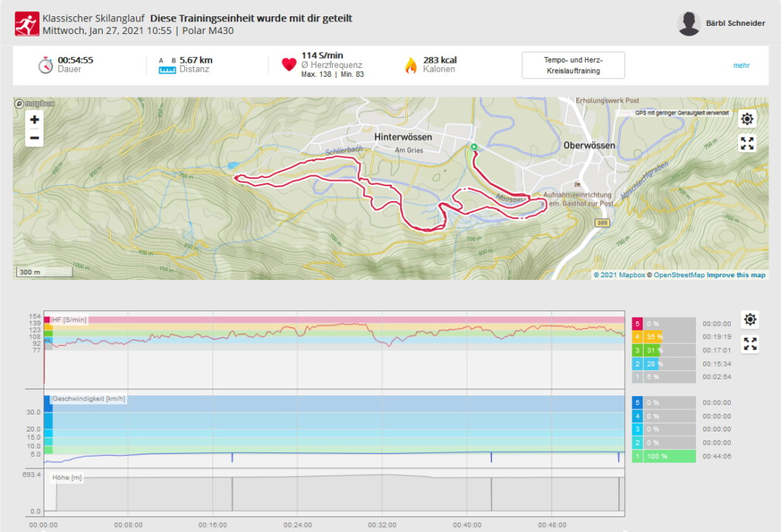This screenshot has width=781, height=532.
Task: Click the stopwatch duration icon
Action: (46, 65)
